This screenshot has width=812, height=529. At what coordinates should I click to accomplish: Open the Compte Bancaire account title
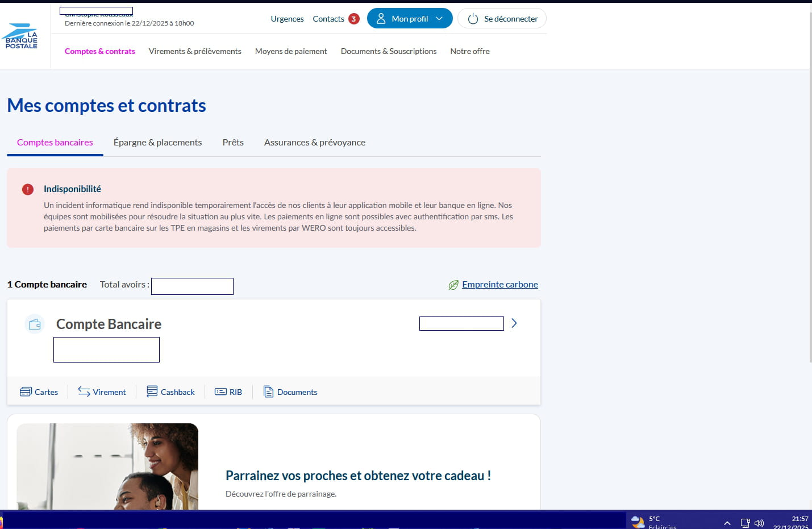point(109,324)
